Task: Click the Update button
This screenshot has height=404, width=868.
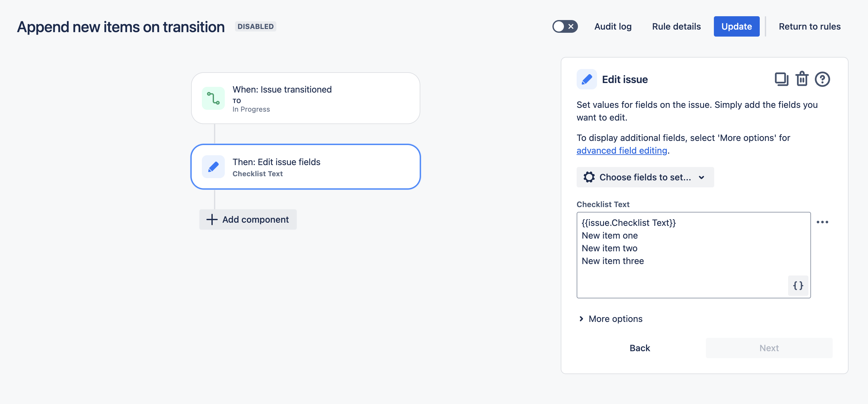Action: tap(736, 26)
